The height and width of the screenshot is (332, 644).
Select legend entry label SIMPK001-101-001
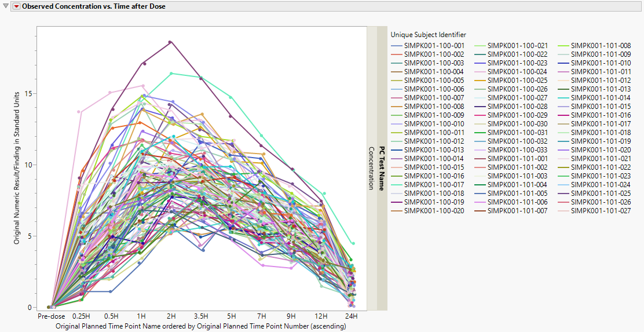coord(517,159)
